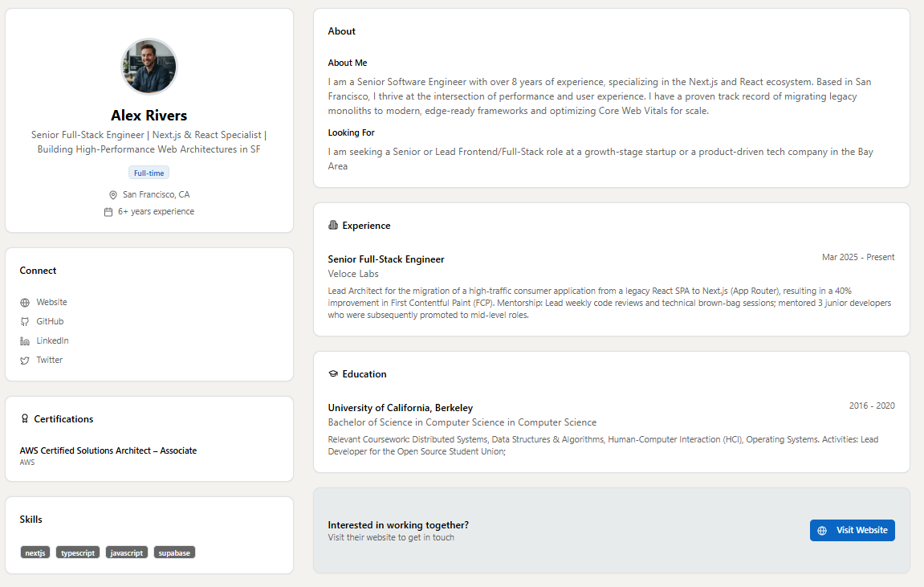
Task: Open the Website link in Connect
Action: (51, 303)
